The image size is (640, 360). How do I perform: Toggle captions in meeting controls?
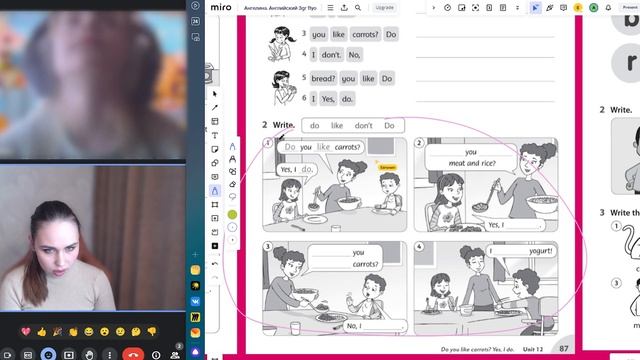point(27,355)
